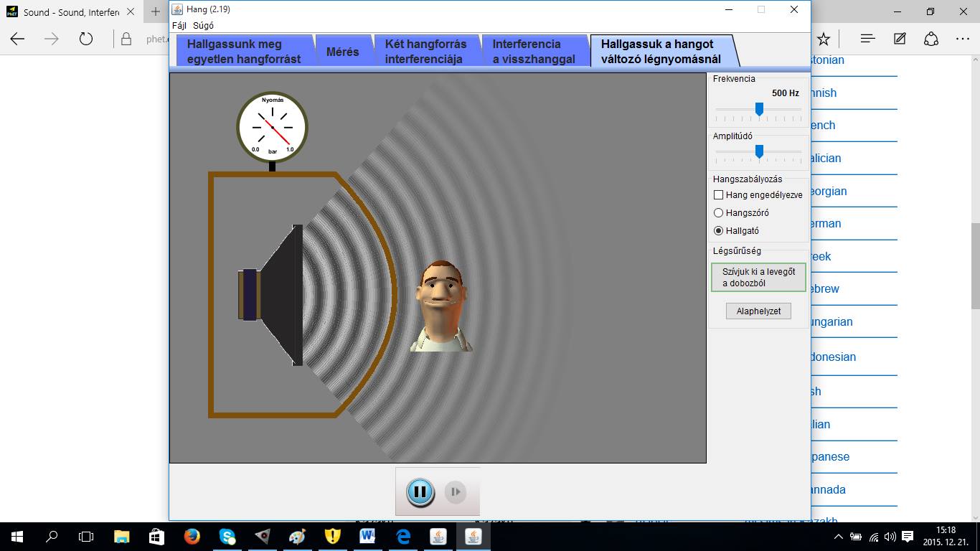Viewport: 980px width, 551px height.
Task: Enable the 'Hang engedélyezve' checkbox
Action: [719, 195]
